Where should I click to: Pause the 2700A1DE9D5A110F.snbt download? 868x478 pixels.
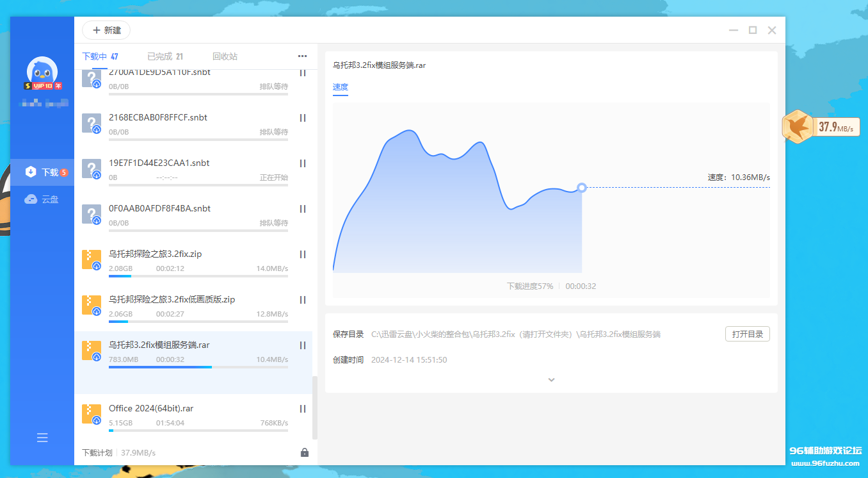click(303, 73)
